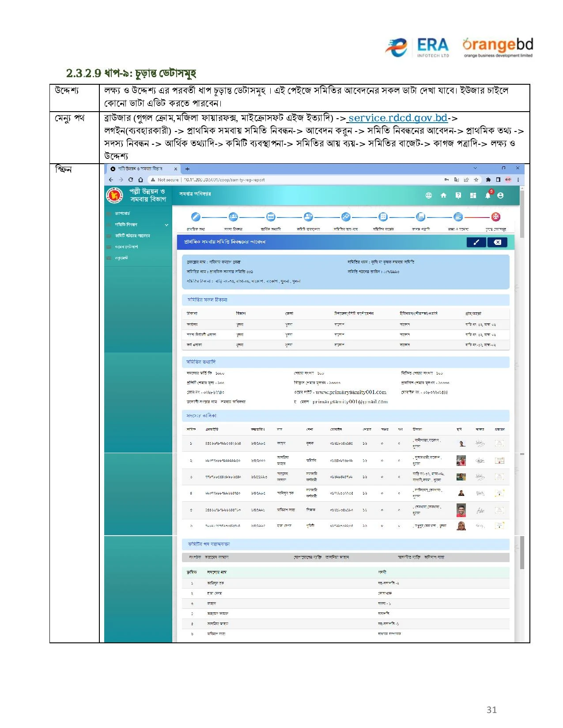This screenshot has height=728, width=563.
Task: Click the government logo in app header
Action: pos(114,195)
